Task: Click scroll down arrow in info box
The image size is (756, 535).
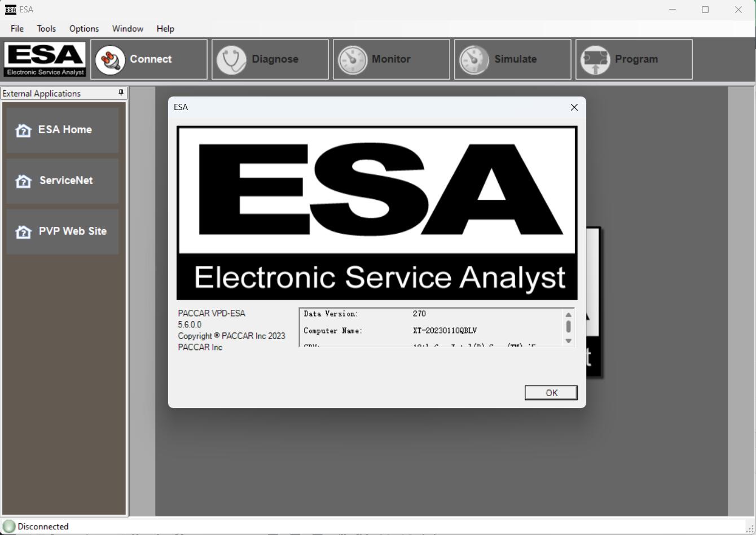Action: (568, 341)
